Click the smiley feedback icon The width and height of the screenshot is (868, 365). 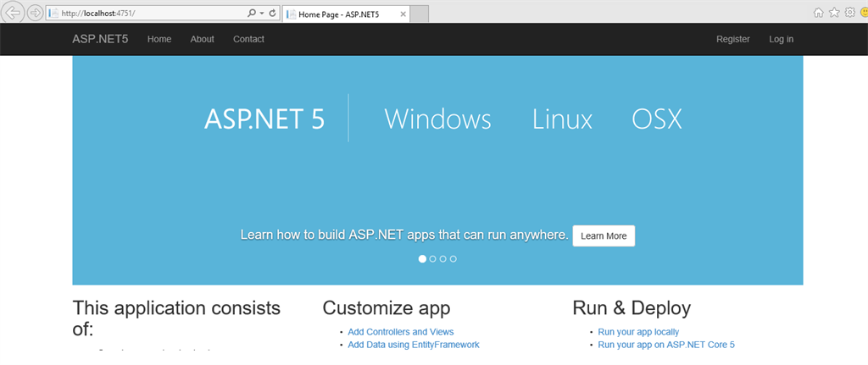863,13
